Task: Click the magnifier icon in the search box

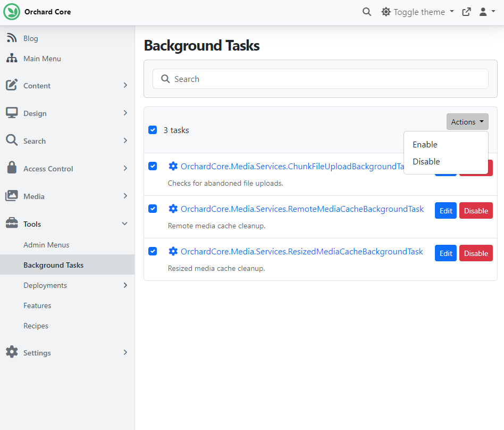Action: click(x=165, y=79)
